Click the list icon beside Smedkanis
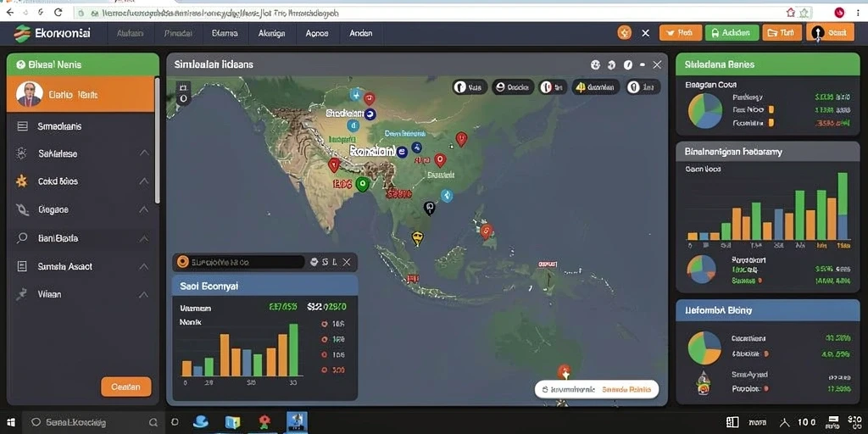Image resolution: width=868 pixels, height=434 pixels. pos(23,126)
